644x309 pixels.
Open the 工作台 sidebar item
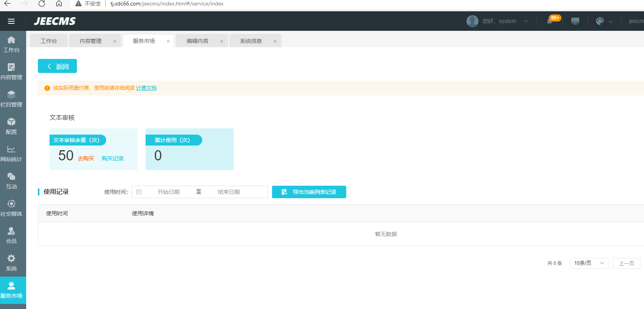11,44
